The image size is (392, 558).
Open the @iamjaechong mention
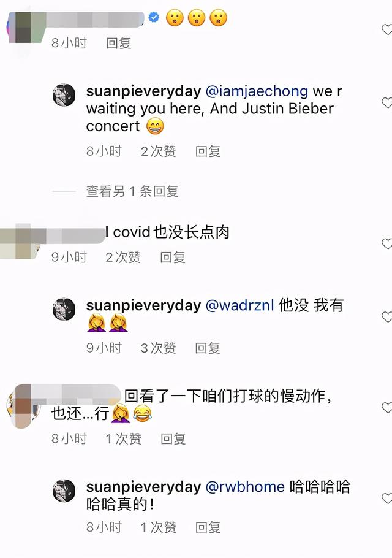[x=257, y=91]
